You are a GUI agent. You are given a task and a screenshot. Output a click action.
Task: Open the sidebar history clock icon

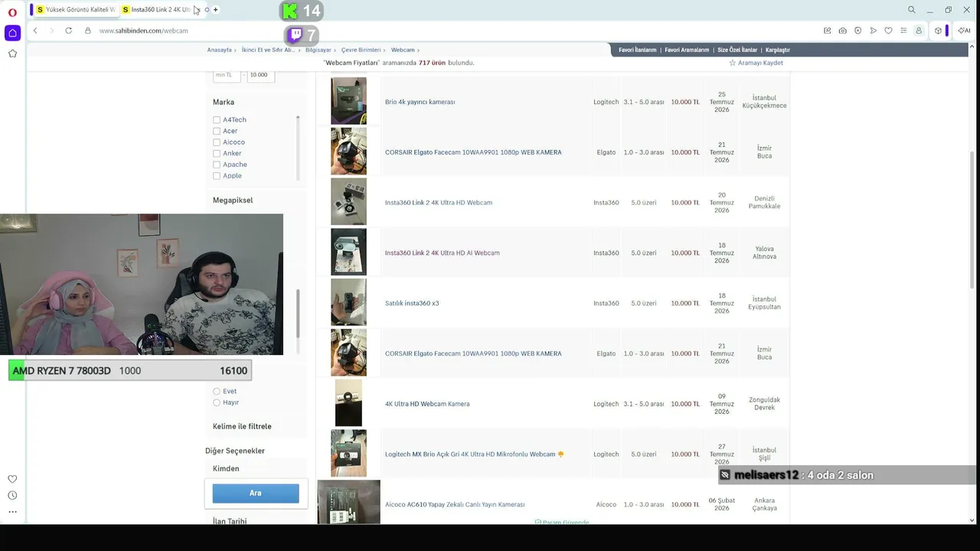point(12,495)
